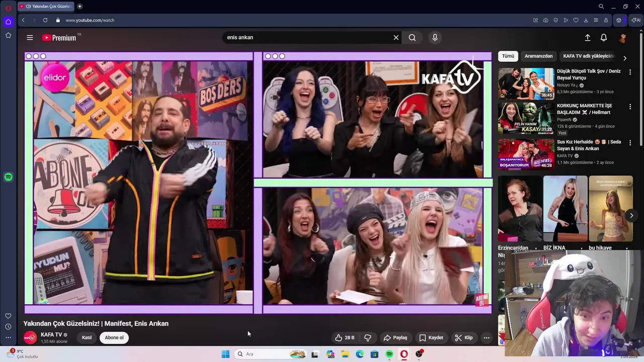Open KAFA TV channel name link

click(x=51, y=334)
